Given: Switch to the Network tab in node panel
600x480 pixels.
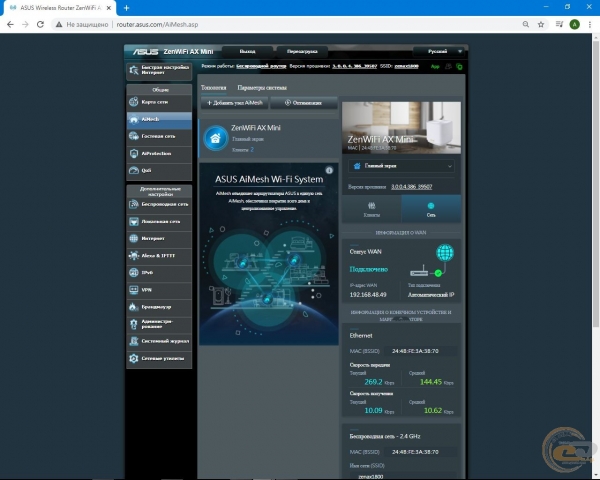Looking at the screenshot, I should (431, 209).
